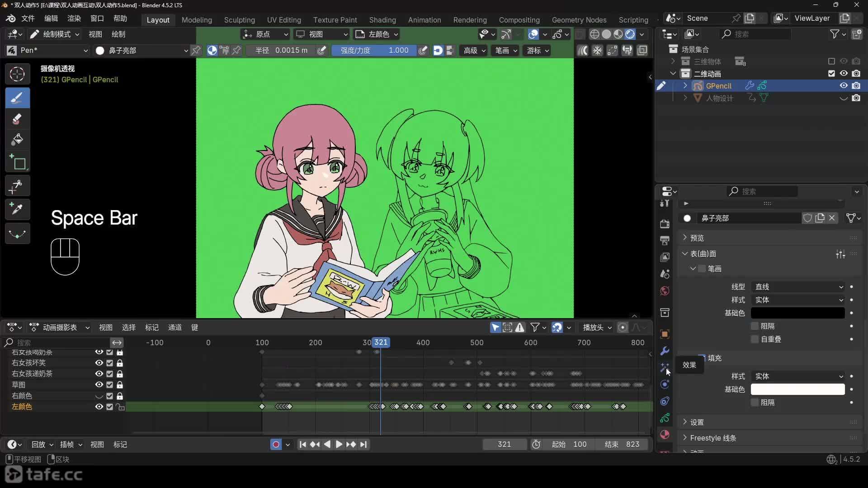
Task: Expand the 预览 panel
Action: click(x=697, y=238)
